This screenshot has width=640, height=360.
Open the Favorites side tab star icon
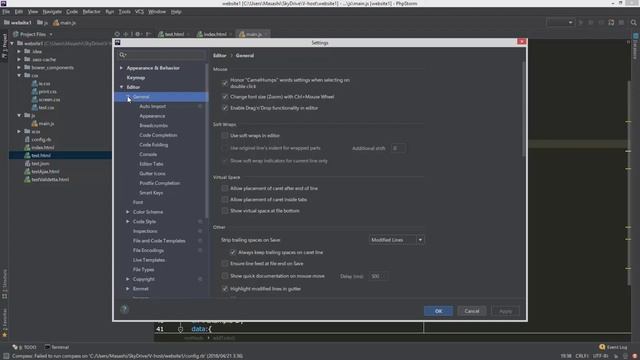pos(4,335)
